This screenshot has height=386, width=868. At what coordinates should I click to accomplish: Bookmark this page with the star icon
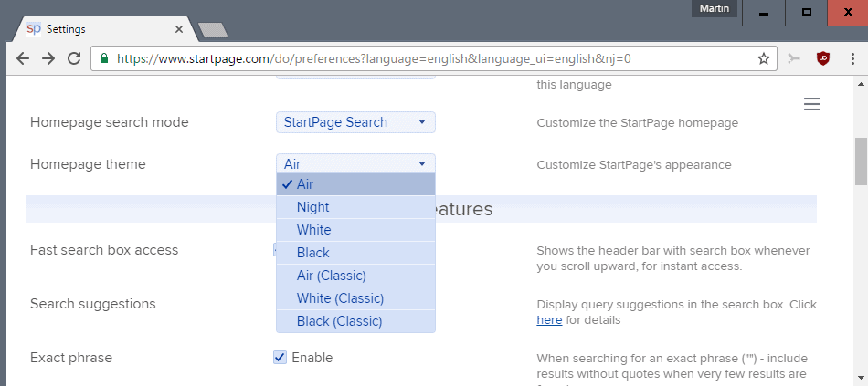764,58
